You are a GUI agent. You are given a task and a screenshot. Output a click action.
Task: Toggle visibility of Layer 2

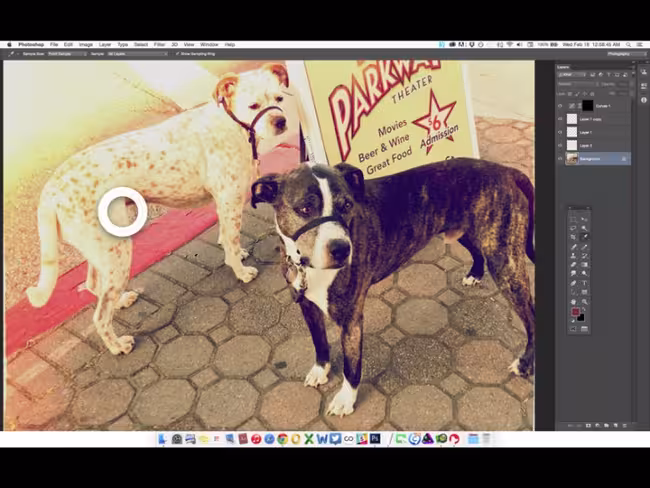pos(560,146)
